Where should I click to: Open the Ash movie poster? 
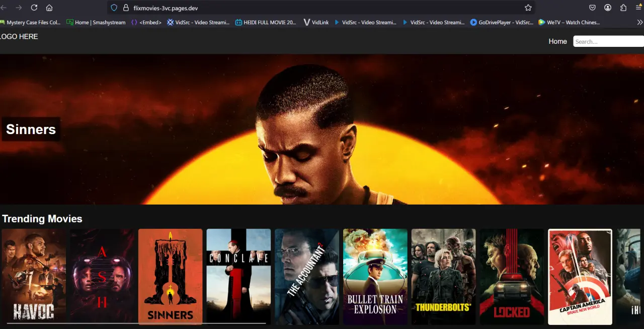click(x=102, y=277)
